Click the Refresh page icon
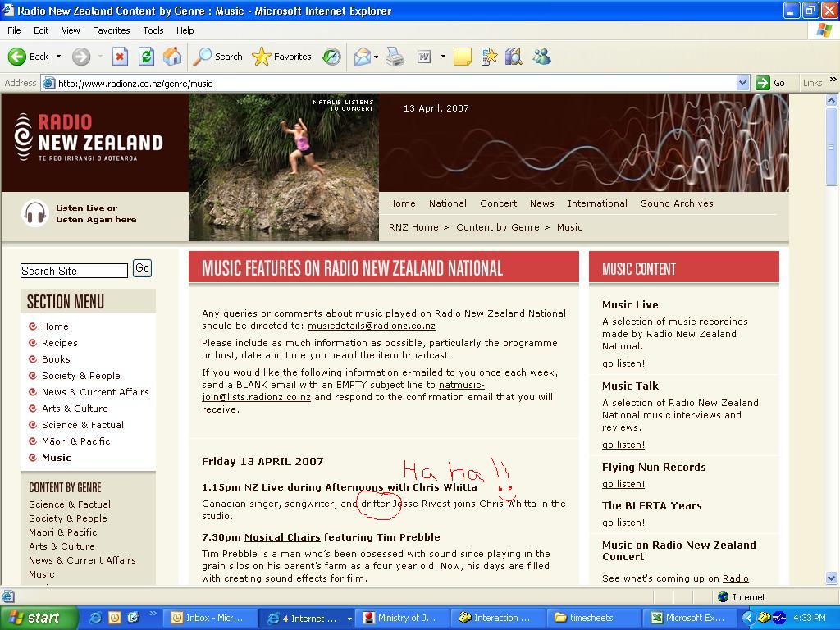 pyautogui.click(x=146, y=57)
